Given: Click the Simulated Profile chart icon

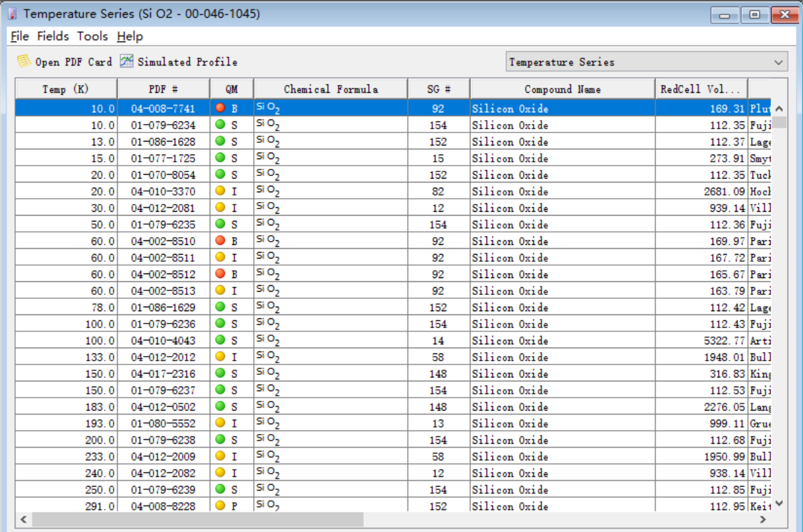Looking at the screenshot, I should pyautogui.click(x=127, y=61).
